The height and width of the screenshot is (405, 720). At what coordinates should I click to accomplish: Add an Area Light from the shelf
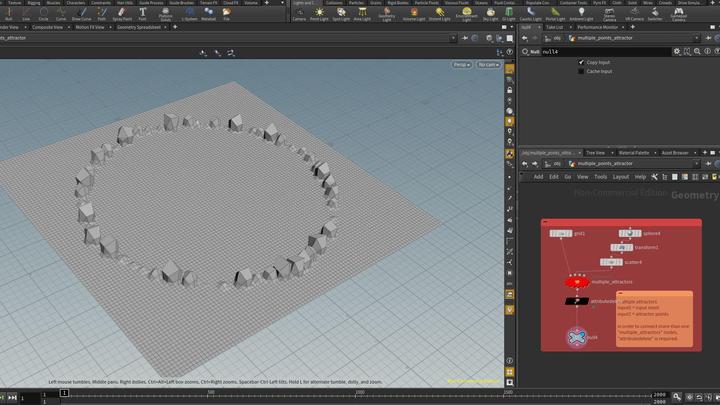[x=362, y=14]
